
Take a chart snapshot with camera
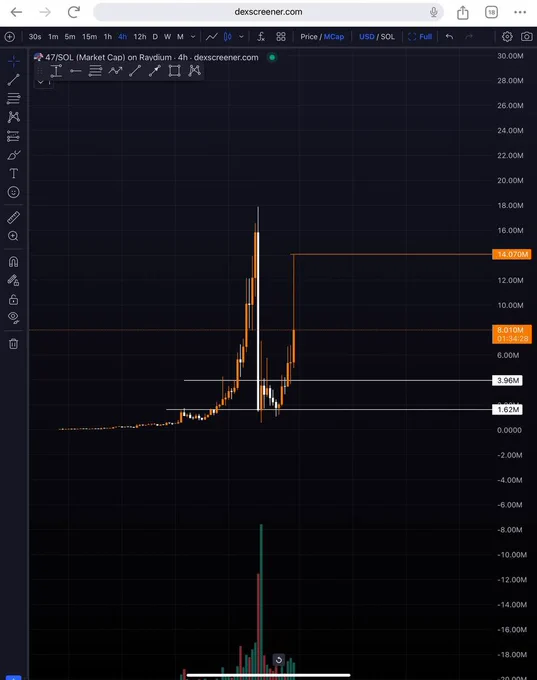(x=527, y=37)
